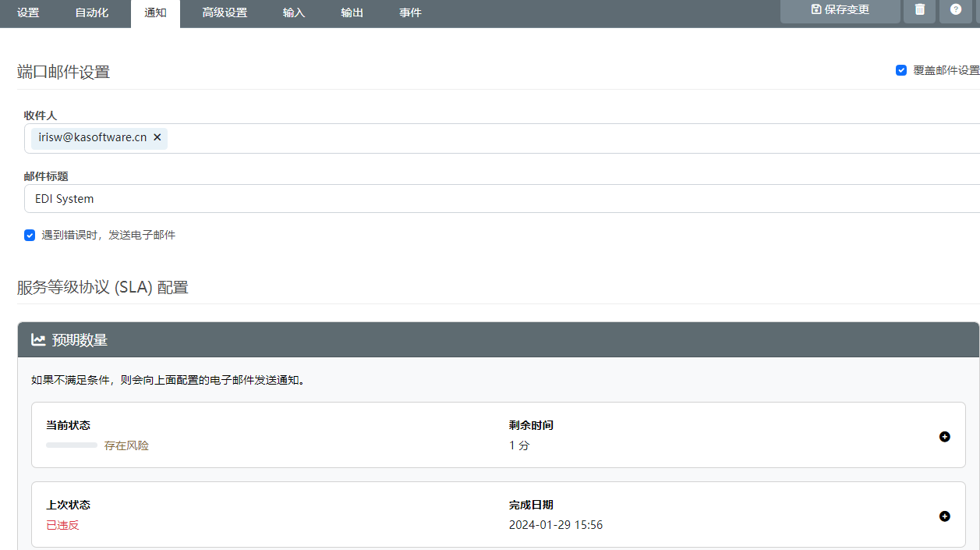The height and width of the screenshot is (550, 980).
Task: Click the 端口邮件设置 heading
Action: pos(64,73)
